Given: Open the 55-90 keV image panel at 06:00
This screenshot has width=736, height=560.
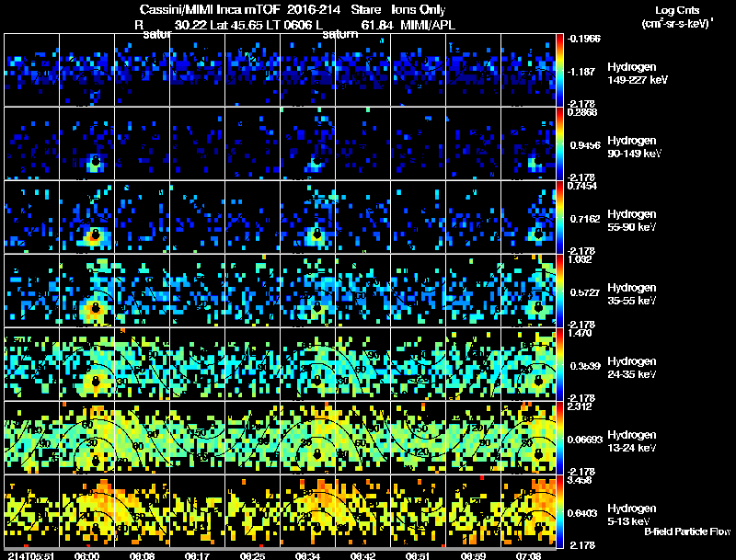Looking at the screenshot, I should click(x=86, y=217).
